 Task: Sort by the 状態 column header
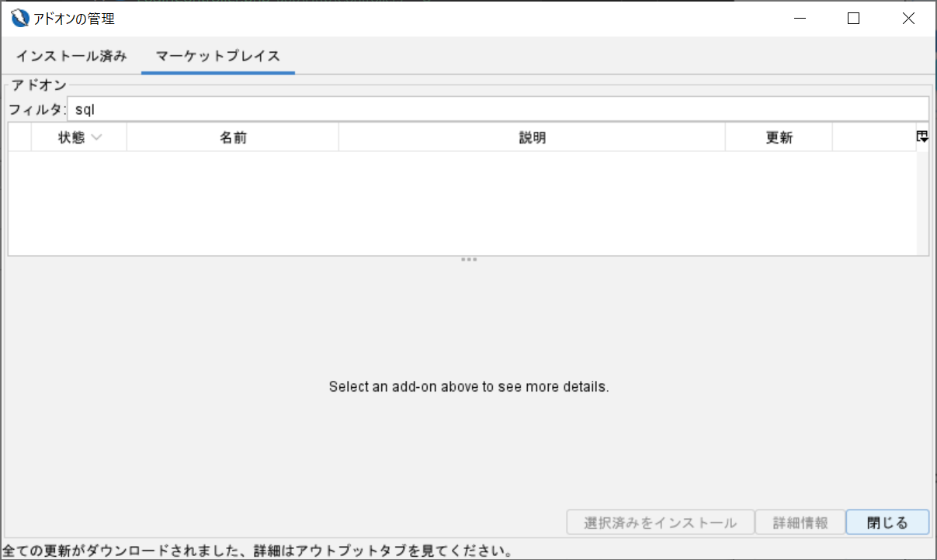(x=78, y=138)
